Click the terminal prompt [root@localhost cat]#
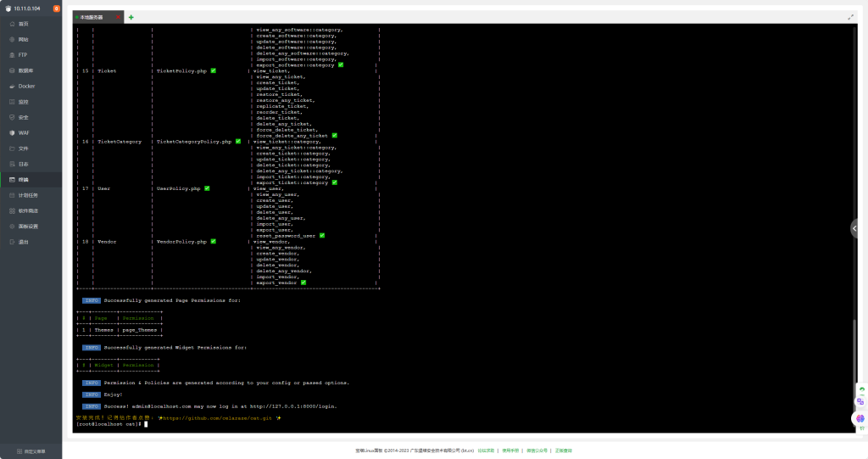The height and width of the screenshot is (459, 868). coord(108,424)
